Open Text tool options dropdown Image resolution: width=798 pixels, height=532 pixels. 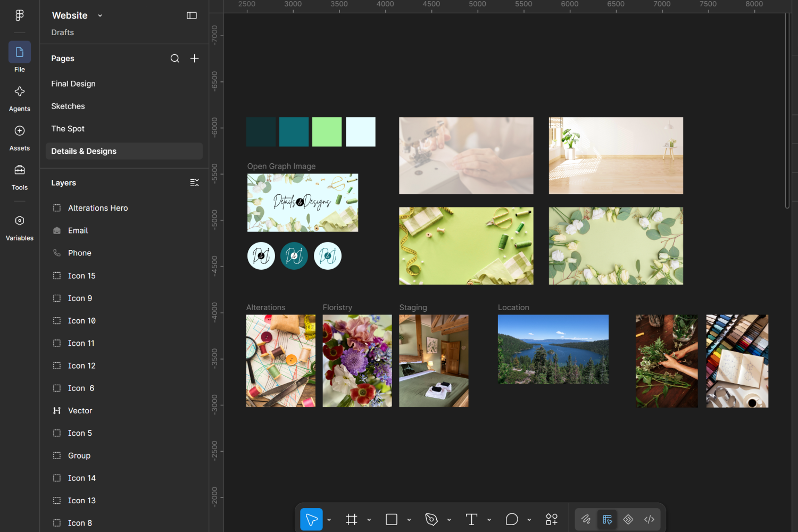point(489,520)
